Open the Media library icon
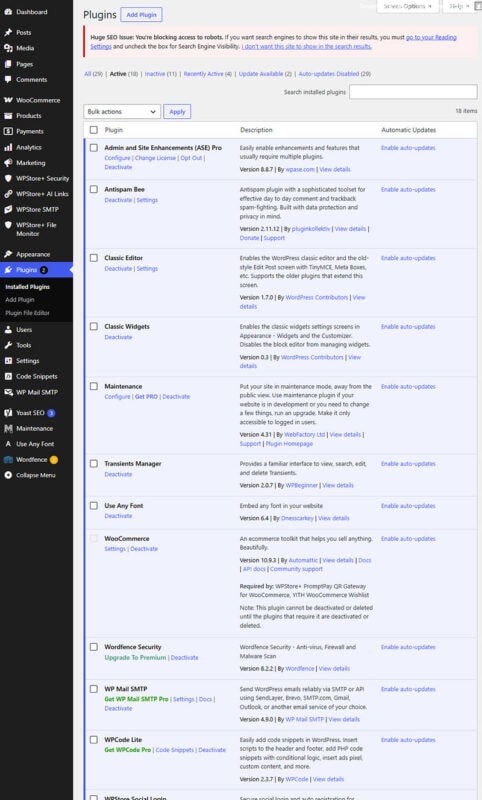This screenshot has width=482, height=800. tap(8, 48)
